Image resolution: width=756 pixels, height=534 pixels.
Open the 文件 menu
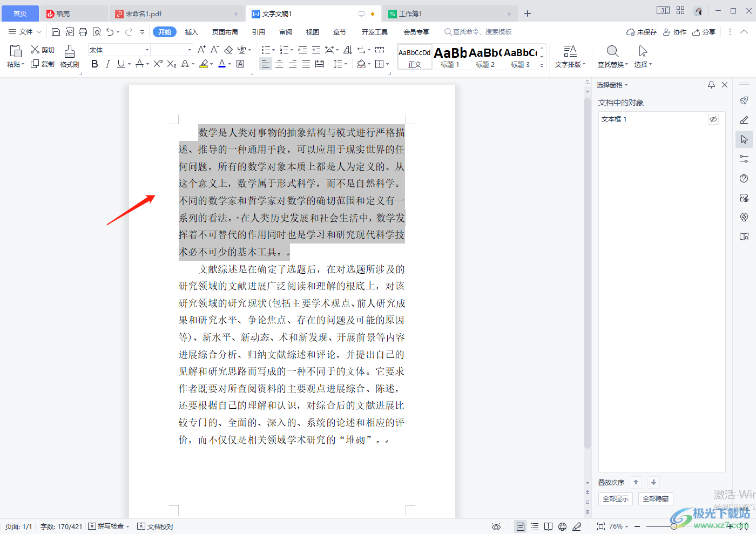pos(25,32)
